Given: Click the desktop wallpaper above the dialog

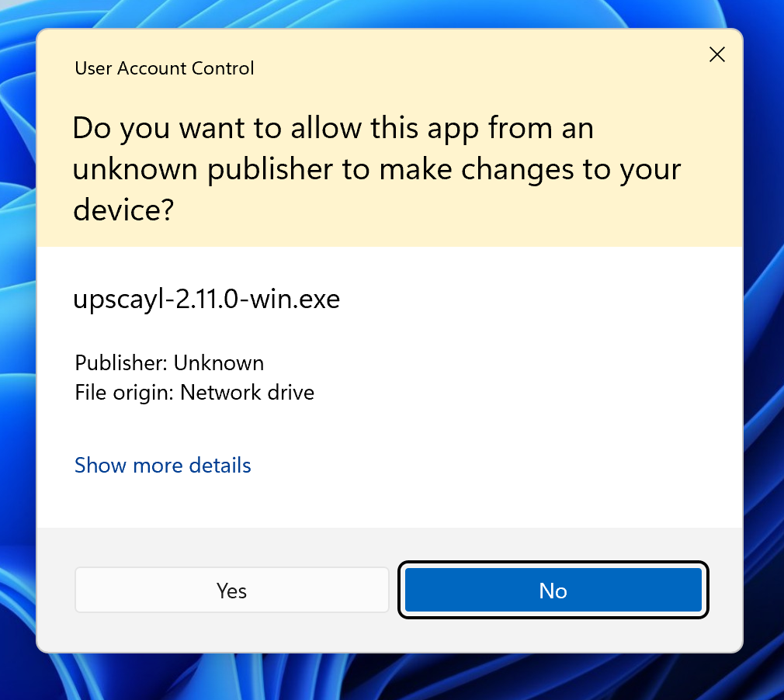Looking at the screenshot, I should coord(388,12).
